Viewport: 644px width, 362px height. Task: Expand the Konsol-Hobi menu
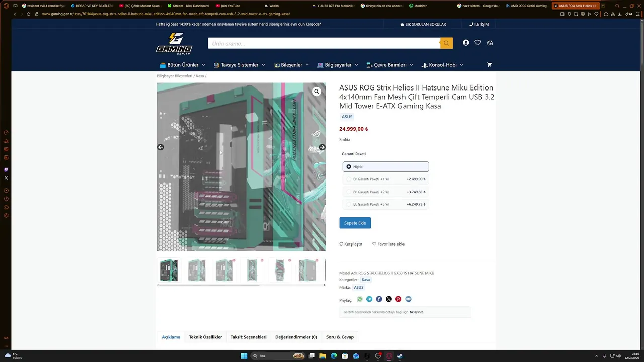[442, 65]
